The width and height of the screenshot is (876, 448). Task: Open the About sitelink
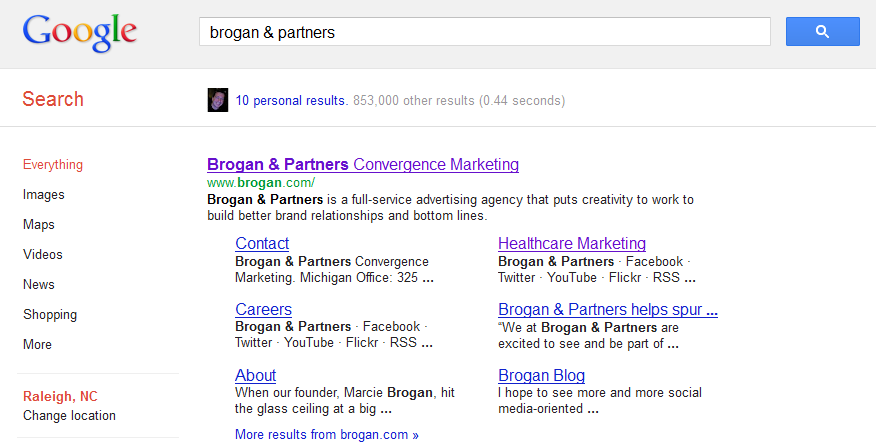click(255, 375)
